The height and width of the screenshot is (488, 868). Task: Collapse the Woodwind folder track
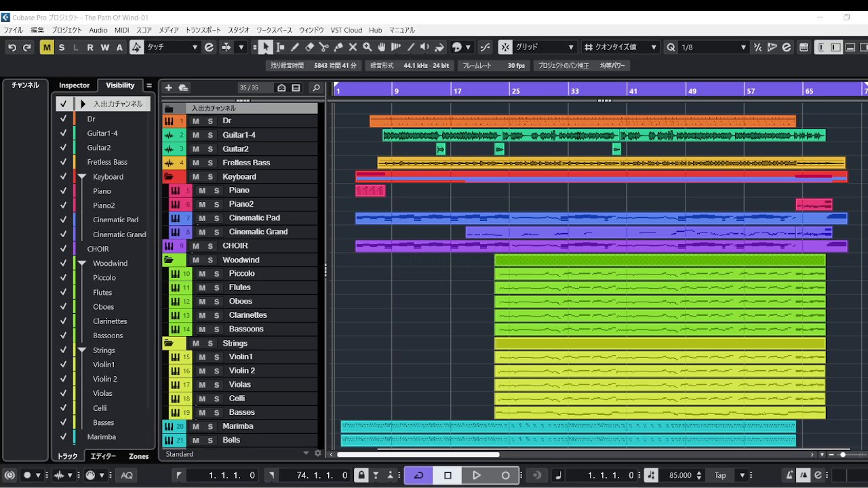click(169, 260)
